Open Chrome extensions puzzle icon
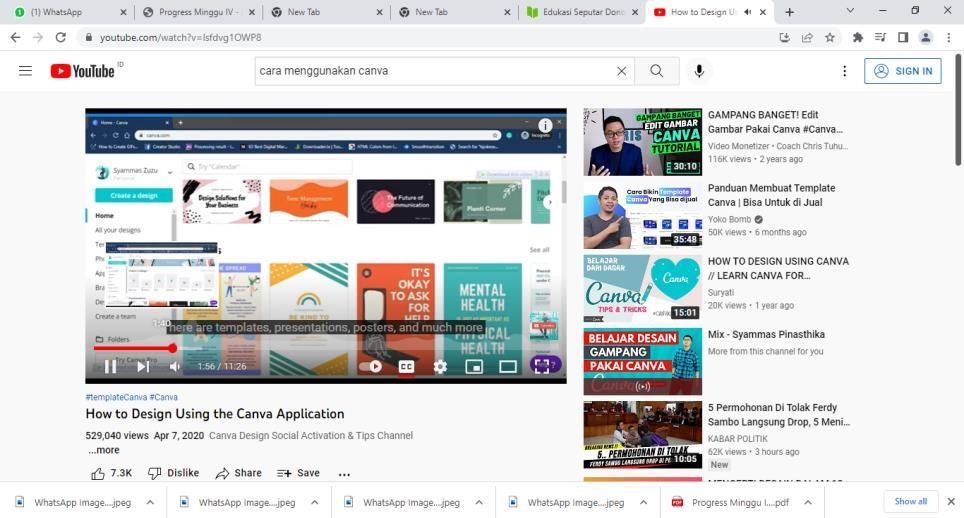The width and height of the screenshot is (964, 518). click(x=858, y=37)
